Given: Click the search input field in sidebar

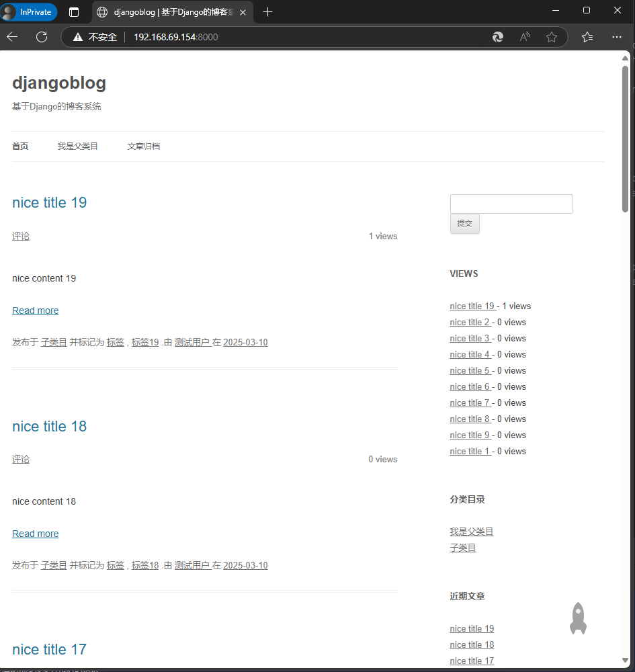Looking at the screenshot, I should point(511,204).
